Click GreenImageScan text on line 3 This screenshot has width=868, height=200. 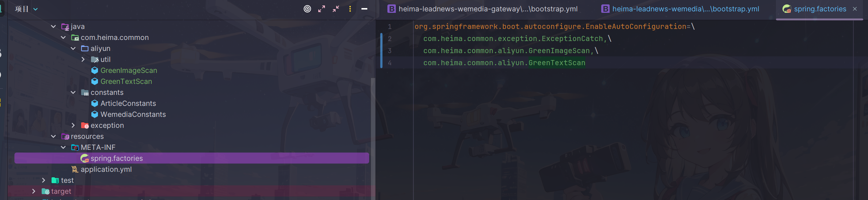click(x=559, y=51)
